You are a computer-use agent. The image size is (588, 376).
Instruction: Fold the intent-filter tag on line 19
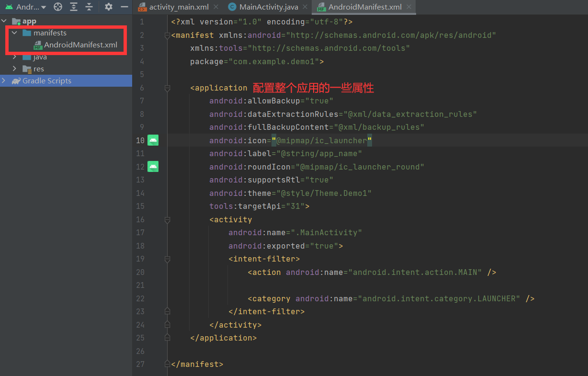point(167,259)
